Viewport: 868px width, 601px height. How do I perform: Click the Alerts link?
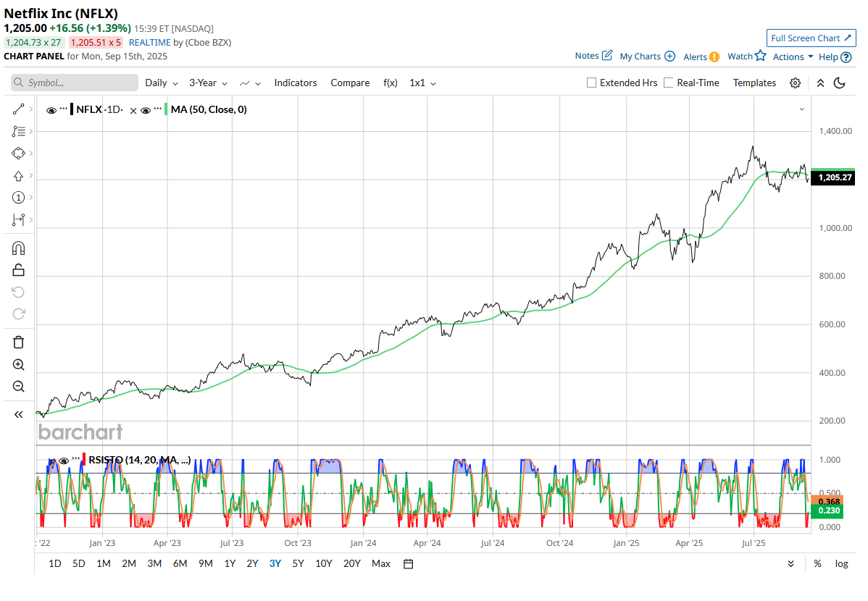(695, 57)
